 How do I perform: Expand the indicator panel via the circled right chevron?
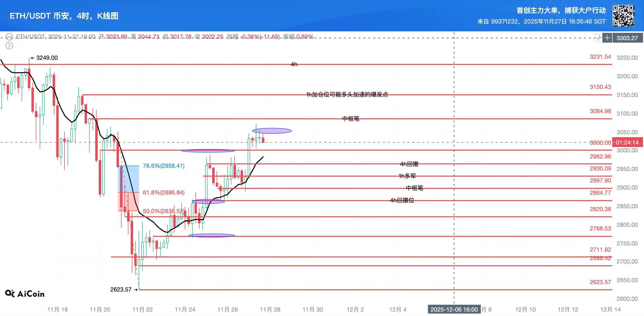pyautogui.click(x=9, y=46)
